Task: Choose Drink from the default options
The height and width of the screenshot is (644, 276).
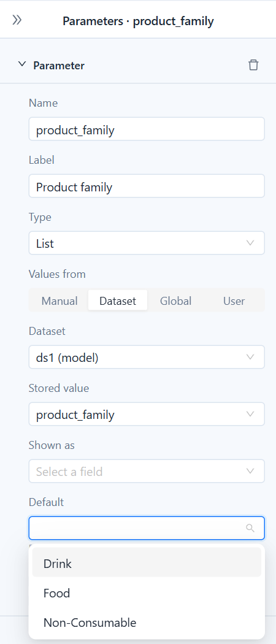Action: (x=147, y=562)
